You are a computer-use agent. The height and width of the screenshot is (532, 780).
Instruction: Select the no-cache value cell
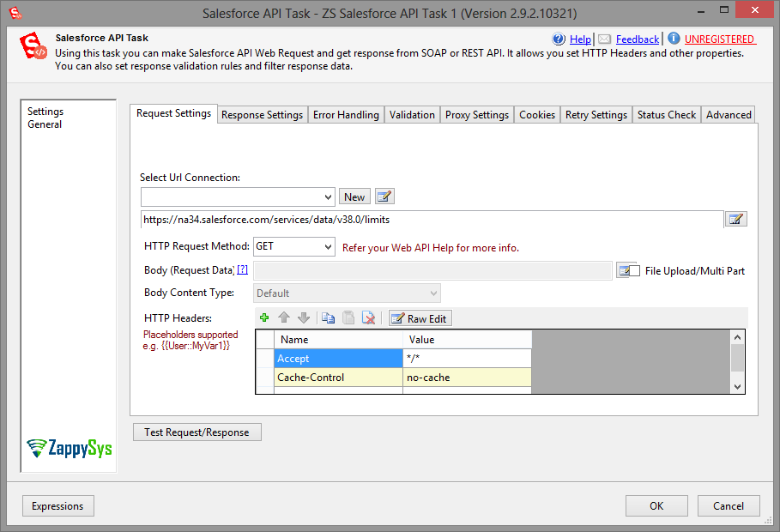pyautogui.click(x=467, y=378)
